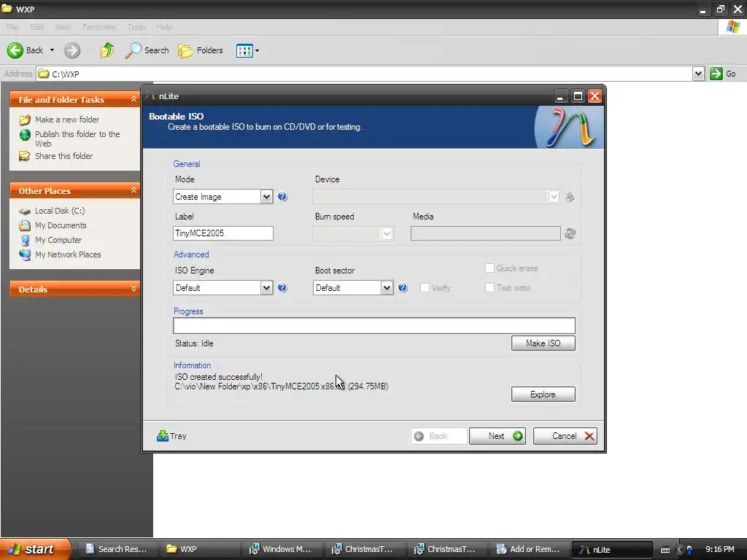Toggle the Verify checkbox
Screen dimensions: 747x560
[425, 287]
